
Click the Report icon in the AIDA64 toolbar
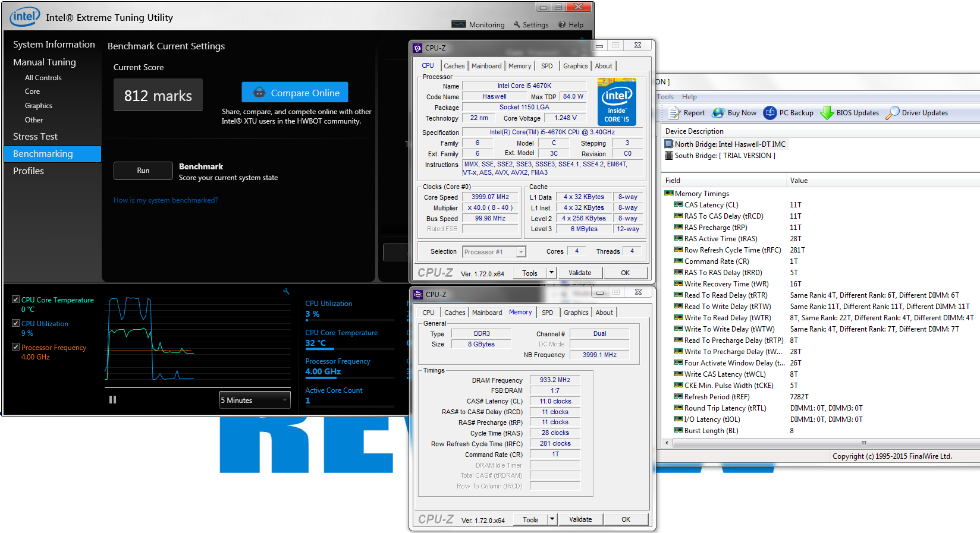pos(674,113)
